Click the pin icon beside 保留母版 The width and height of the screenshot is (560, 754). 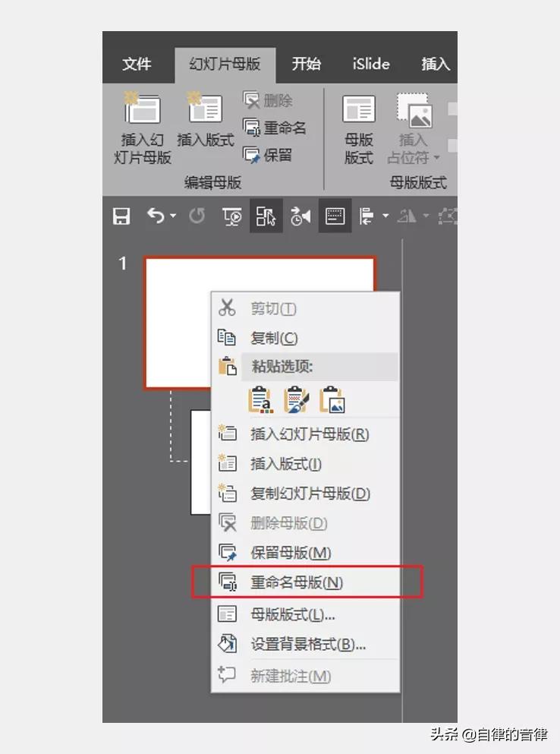click(x=227, y=552)
